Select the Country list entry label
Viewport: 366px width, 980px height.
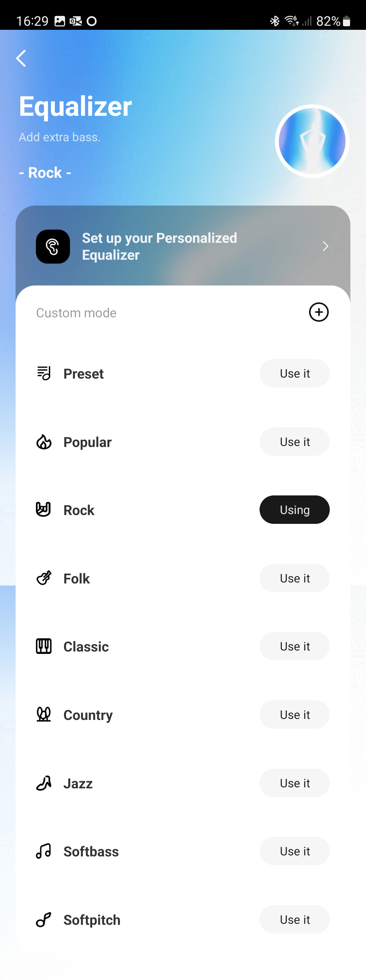88,715
